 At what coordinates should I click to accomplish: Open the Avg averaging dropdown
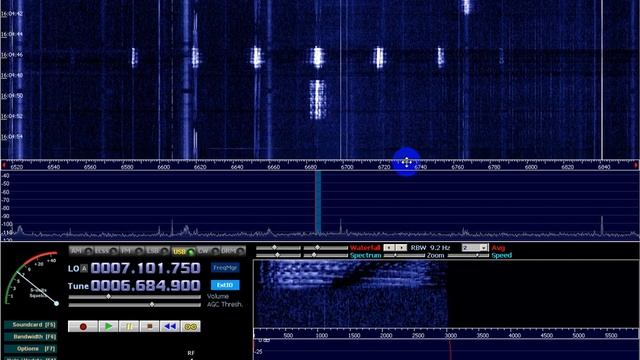pyautogui.click(x=475, y=248)
